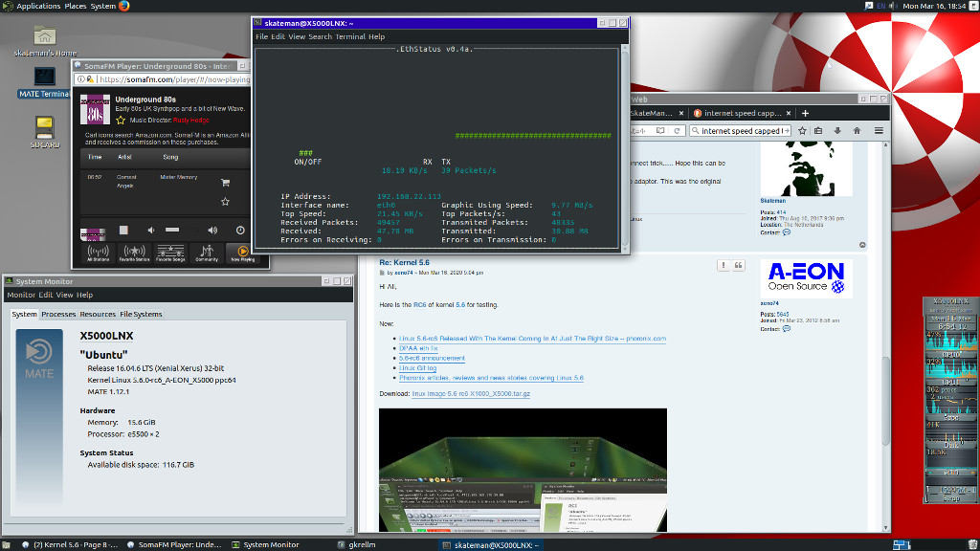Open Favorite Songs in SomaFM player
980x551 pixels.
170,253
